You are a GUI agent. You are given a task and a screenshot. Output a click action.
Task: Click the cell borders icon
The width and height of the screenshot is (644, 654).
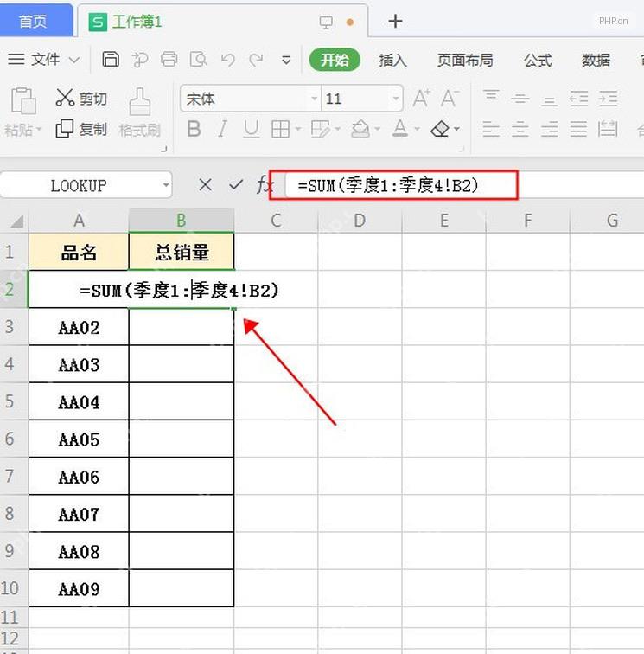280,129
